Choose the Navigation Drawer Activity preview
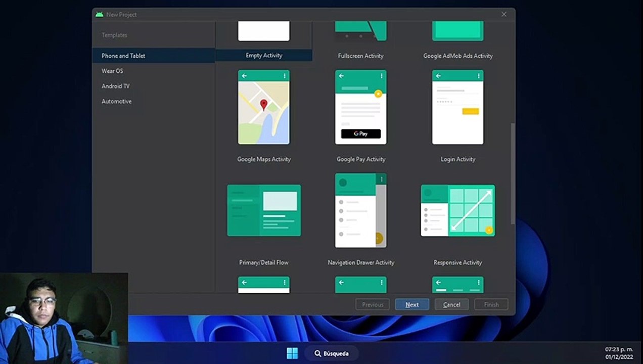 point(361,210)
